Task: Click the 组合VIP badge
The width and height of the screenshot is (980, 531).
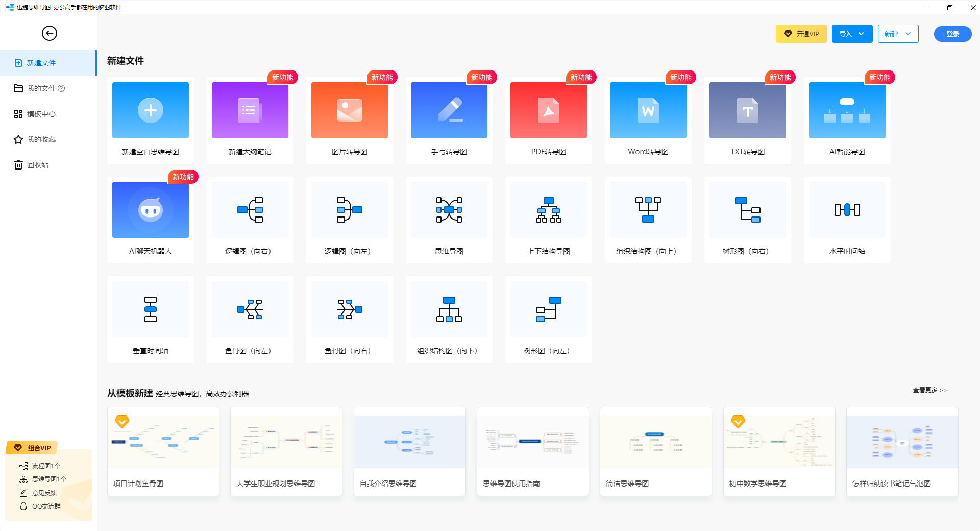Action: click(32, 448)
